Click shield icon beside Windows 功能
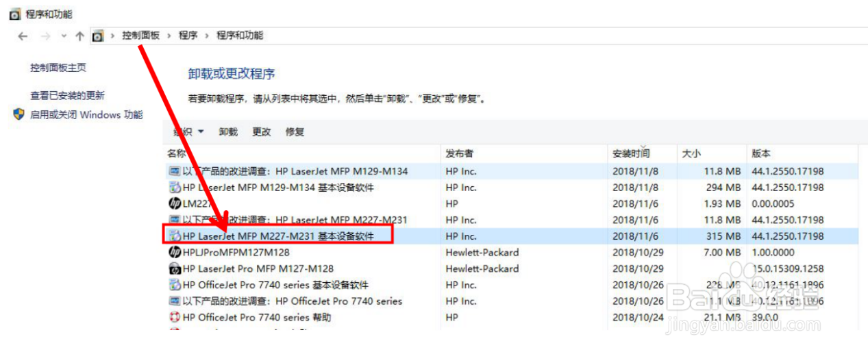This screenshot has height=354, width=868. click(19, 114)
